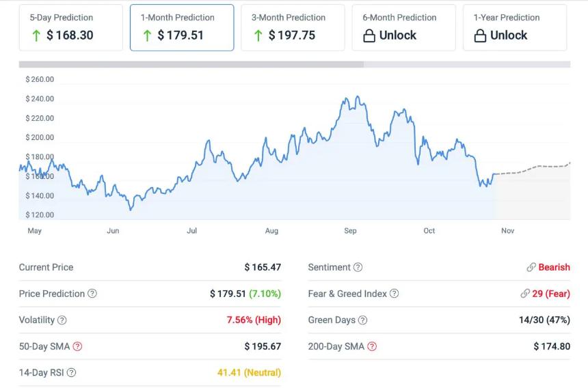Click help icon next to Price Prediction
Screen dimensions: 588x392
(92, 294)
